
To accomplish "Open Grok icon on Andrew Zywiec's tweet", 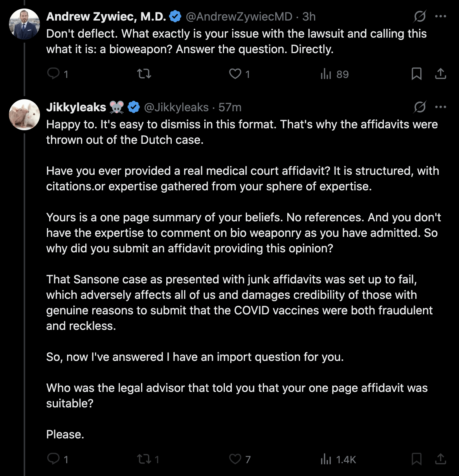I will pyautogui.click(x=420, y=16).
